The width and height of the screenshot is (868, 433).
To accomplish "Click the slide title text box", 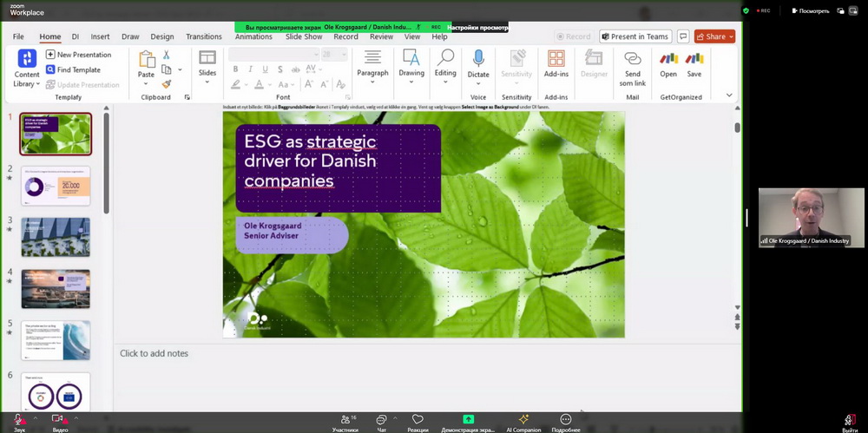I will [x=339, y=168].
